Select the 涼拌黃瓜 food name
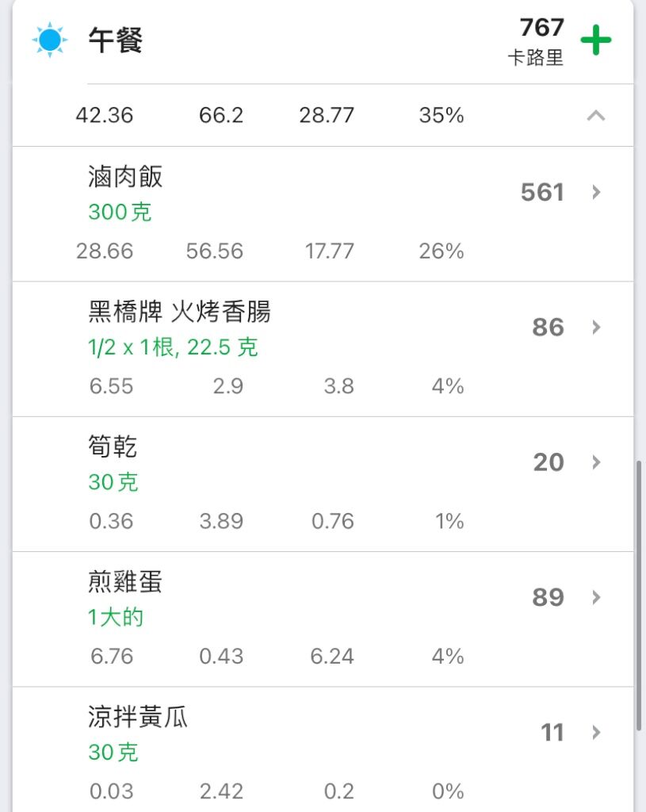Viewport: 646px width, 812px height. pyautogui.click(x=138, y=716)
